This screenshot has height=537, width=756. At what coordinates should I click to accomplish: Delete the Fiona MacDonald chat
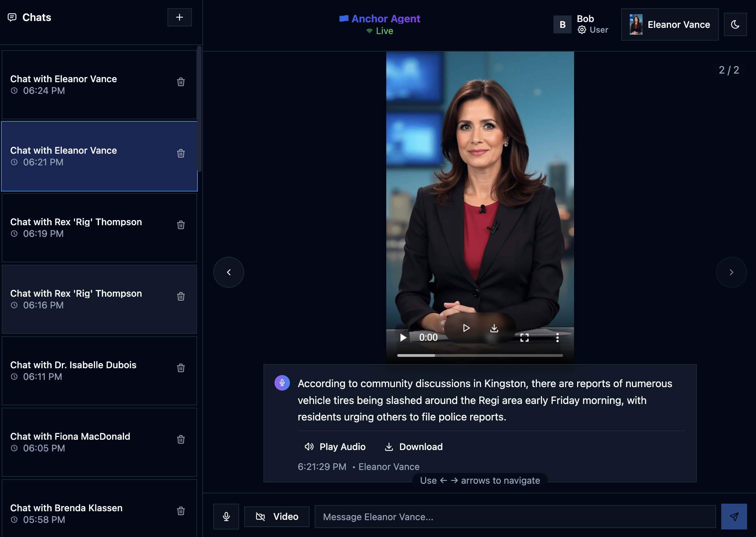tap(181, 439)
